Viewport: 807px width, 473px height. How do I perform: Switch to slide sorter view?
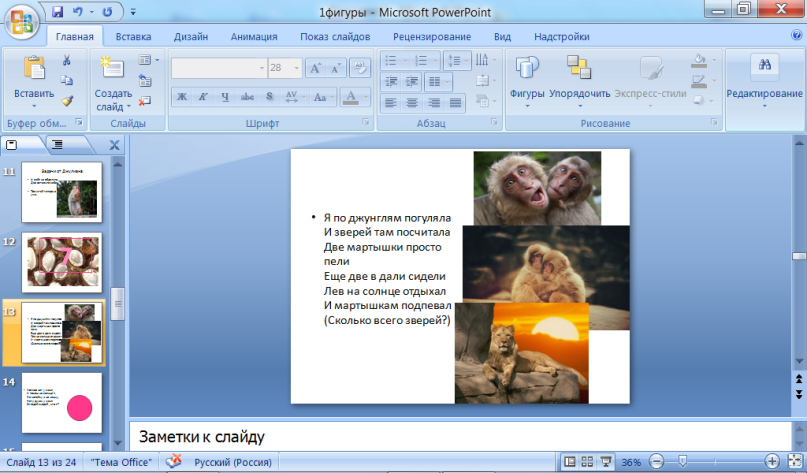point(587,462)
